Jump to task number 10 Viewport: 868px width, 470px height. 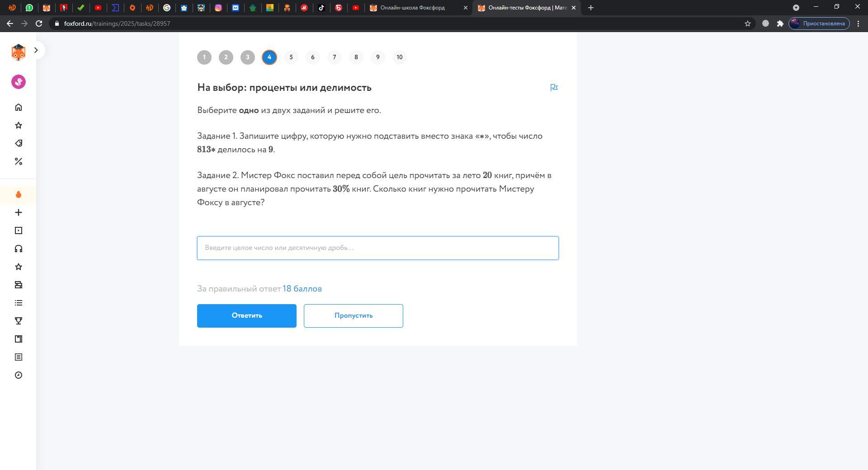click(x=400, y=57)
